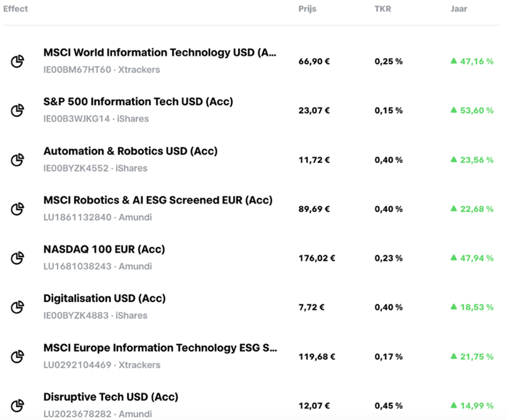
Task: Click the 53,60 % yearly return value
Action: tap(472, 111)
